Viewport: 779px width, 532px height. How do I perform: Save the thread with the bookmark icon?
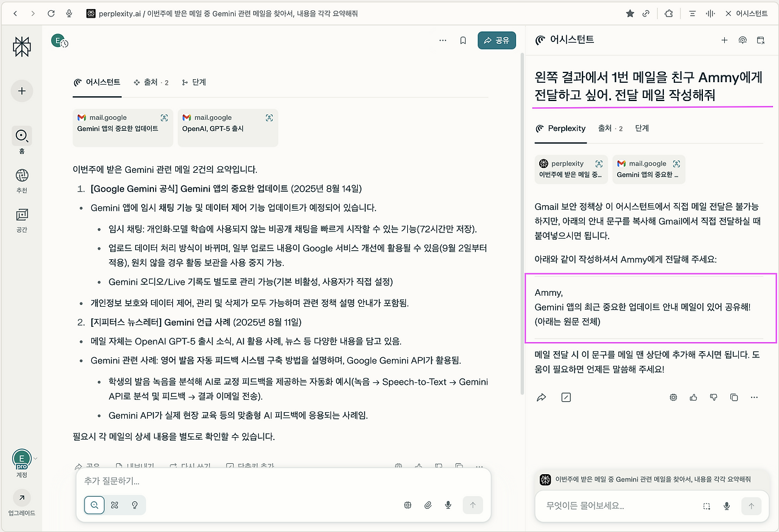tap(463, 40)
